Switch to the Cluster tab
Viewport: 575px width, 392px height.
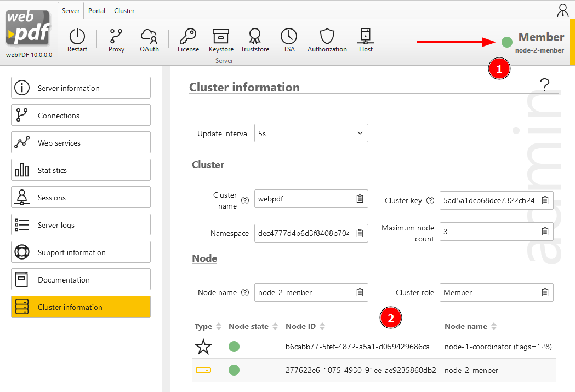pos(124,10)
